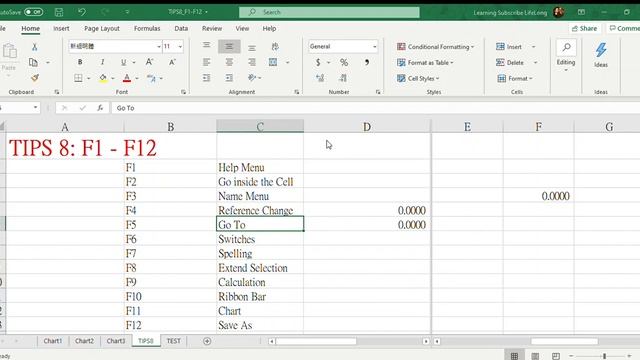The image size is (640, 360).
Task: Click the formula bar containing Go To
Action: [375, 108]
